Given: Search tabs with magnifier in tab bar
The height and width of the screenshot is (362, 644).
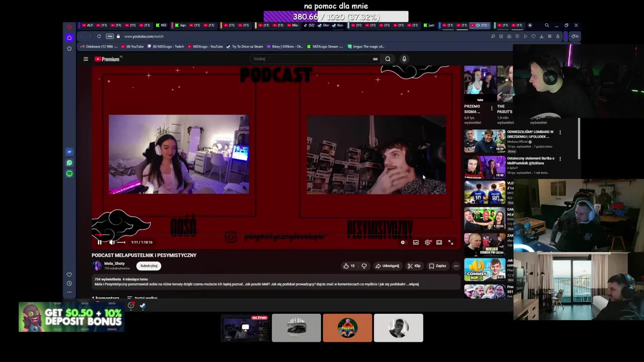Looking at the screenshot, I should tap(547, 25).
